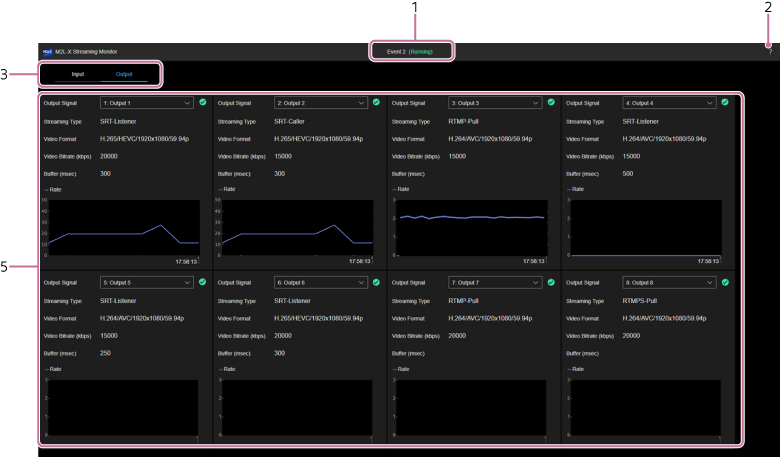Switch to the Input tab
This screenshot has width=780, height=457.
pos(77,75)
